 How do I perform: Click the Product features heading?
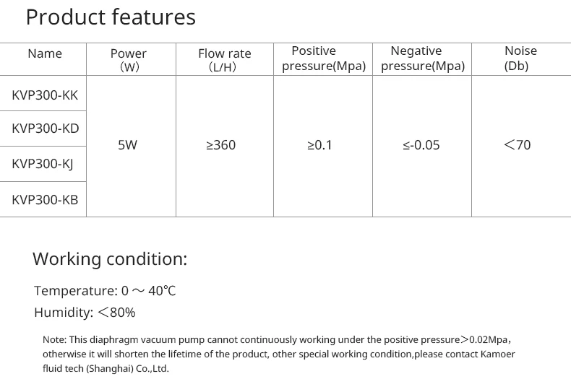pyautogui.click(x=111, y=17)
